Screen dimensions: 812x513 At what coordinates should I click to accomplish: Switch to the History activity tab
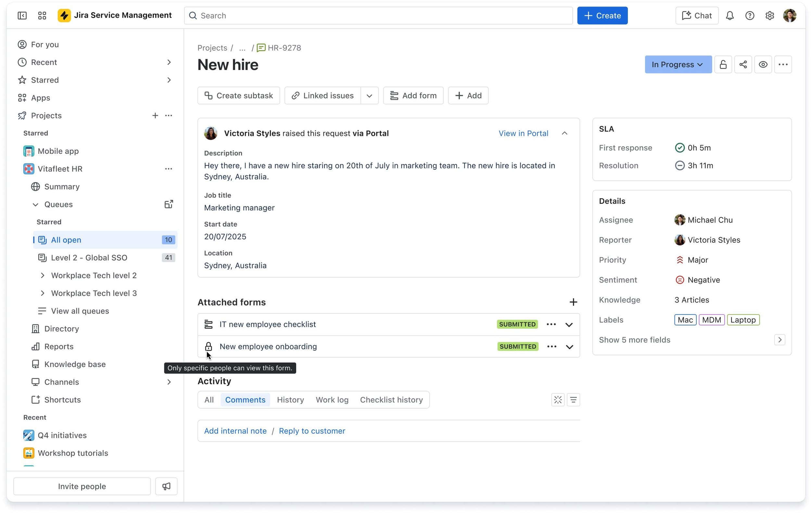click(290, 400)
